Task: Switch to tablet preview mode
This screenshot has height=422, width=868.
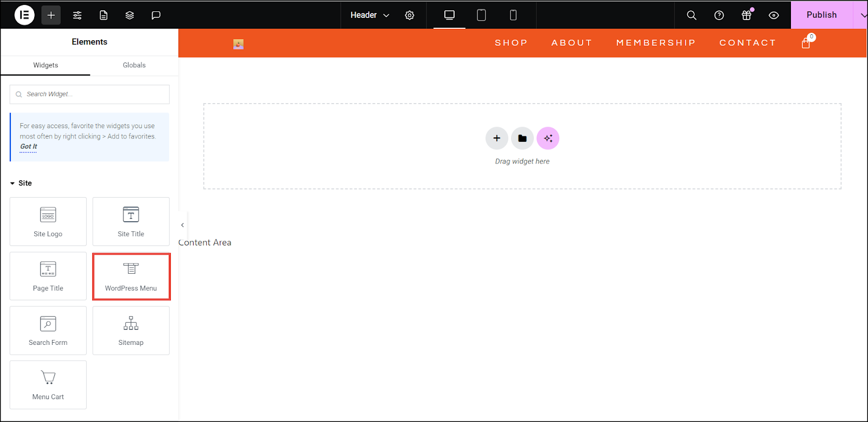Action: [x=481, y=15]
